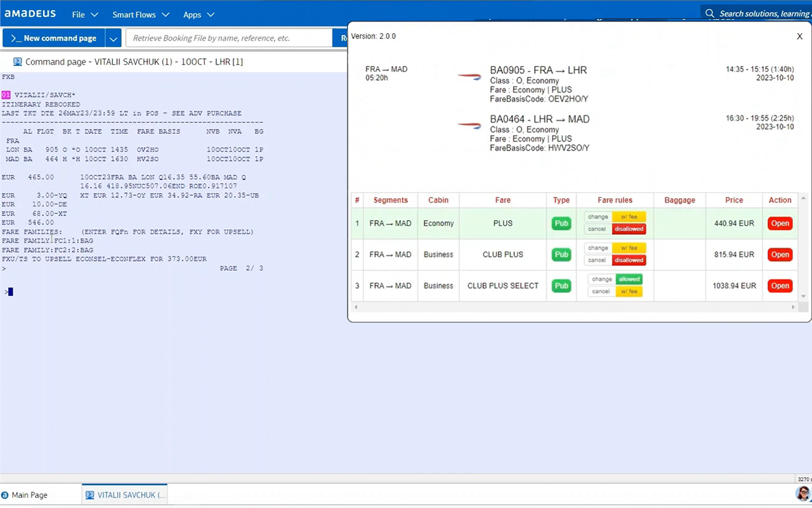Click the w/ fee cancel tag in CLUB PLUS SELECT row

[629, 291]
